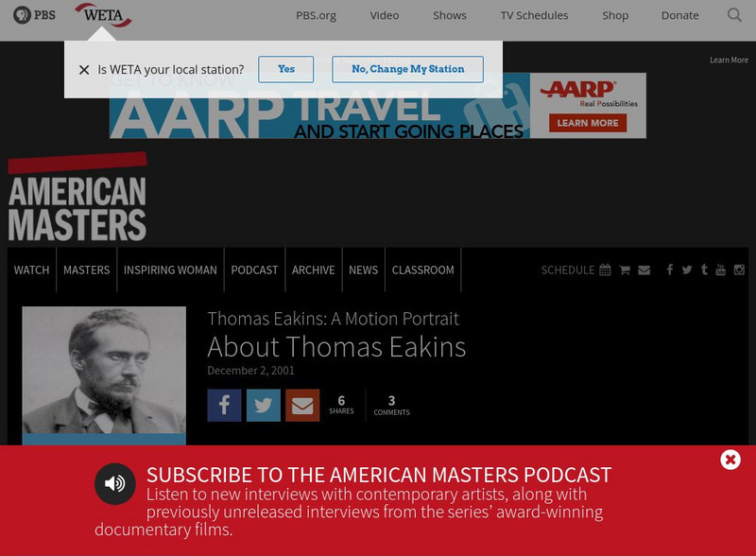The image size is (756, 556).
Task: Open the Tumblr icon
Action: coord(704,269)
